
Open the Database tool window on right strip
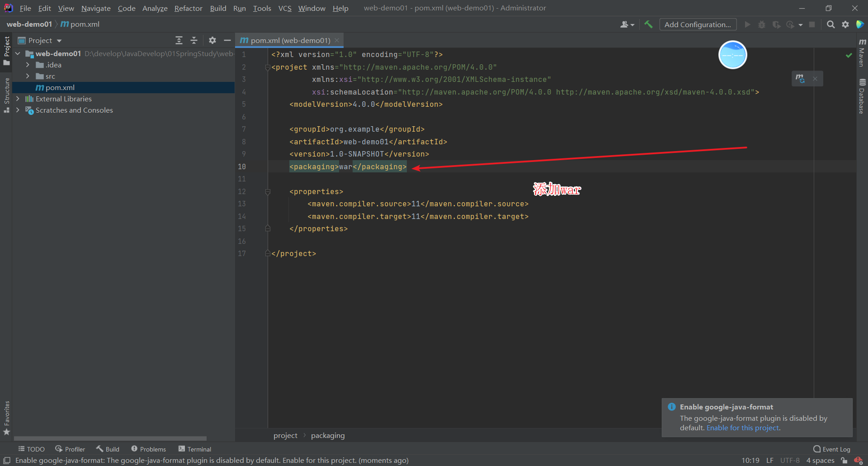862,96
